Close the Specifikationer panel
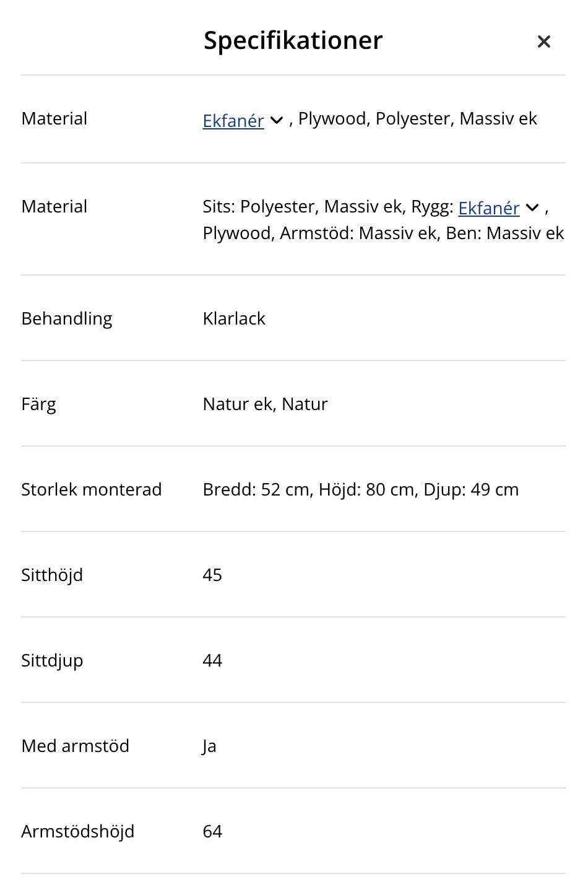Image resolution: width=588 pixels, height=887 pixels. [x=543, y=42]
